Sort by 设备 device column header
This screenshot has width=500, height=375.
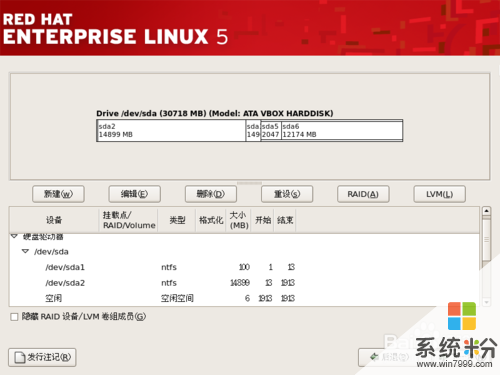pos(54,220)
